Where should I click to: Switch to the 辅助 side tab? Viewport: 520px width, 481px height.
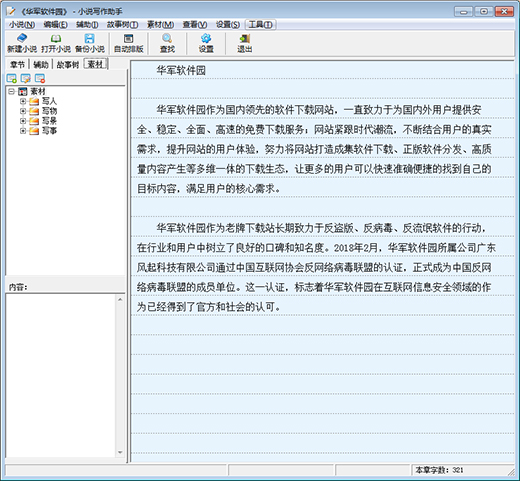point(41,64)
